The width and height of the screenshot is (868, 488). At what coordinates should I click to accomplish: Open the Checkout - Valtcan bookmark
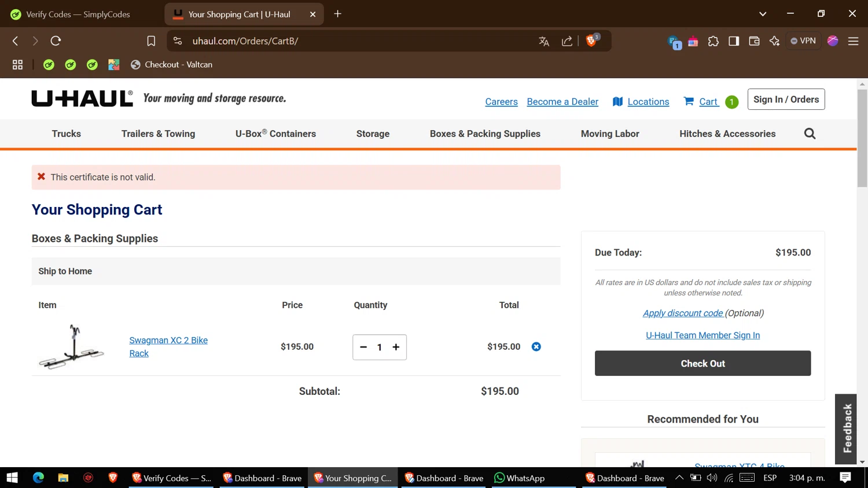pyautogui.click(x=172, y=65)
